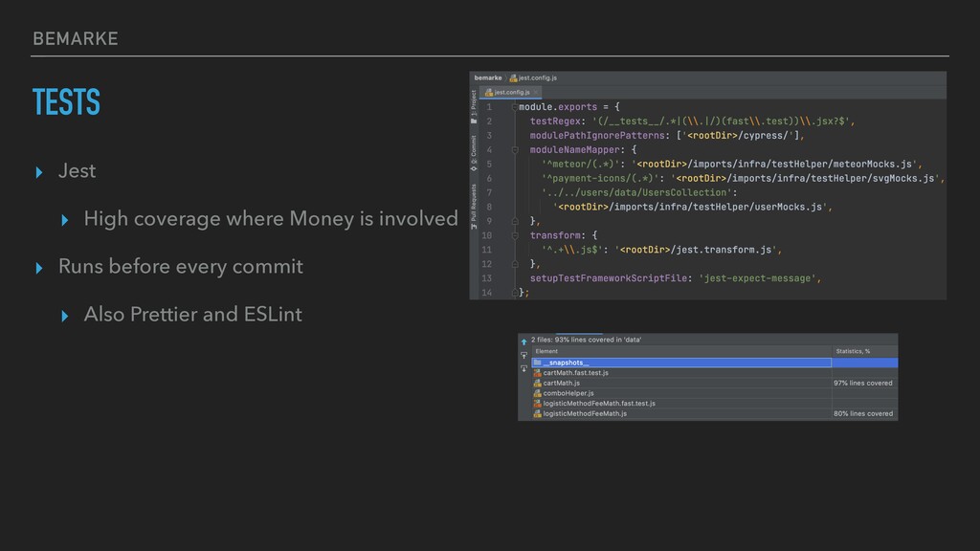Image resolution: width=980 pixels, height=551 pixels.
Task: Open the Project tool window
Action: [x=474, y=107]
